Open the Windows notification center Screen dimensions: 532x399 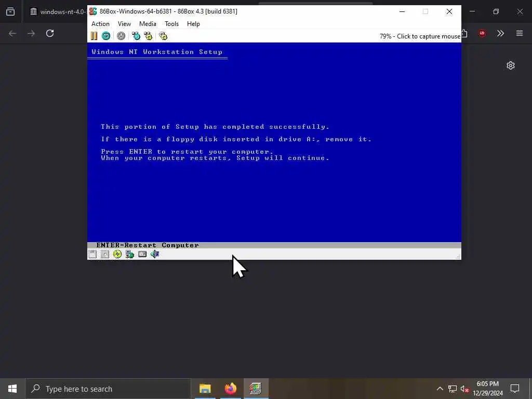pos(515,389)
